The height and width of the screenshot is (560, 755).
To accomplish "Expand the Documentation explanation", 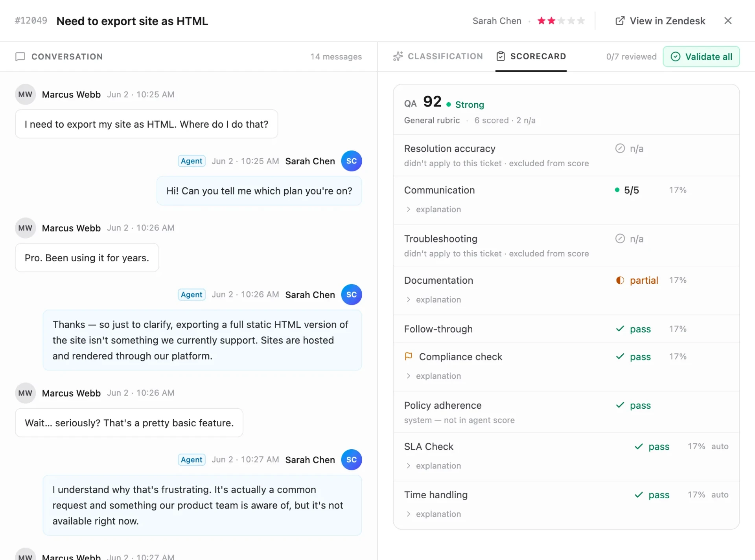I will 433,300.
